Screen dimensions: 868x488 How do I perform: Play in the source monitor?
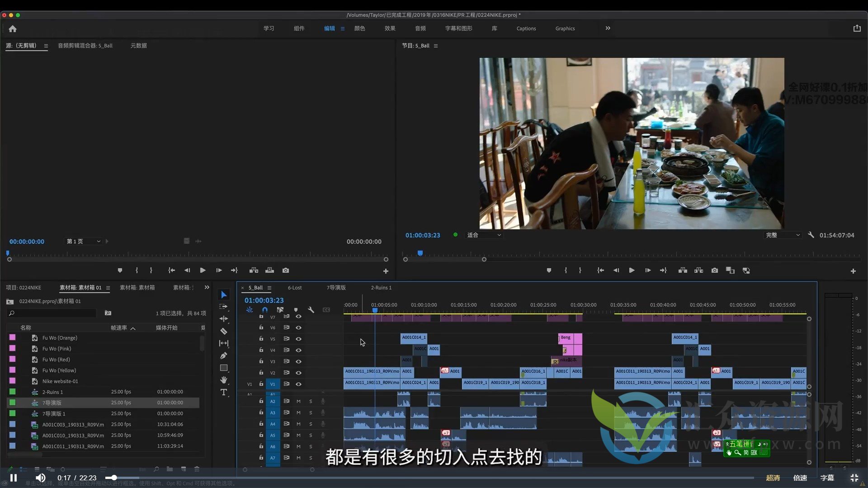(x=203, y=270)
